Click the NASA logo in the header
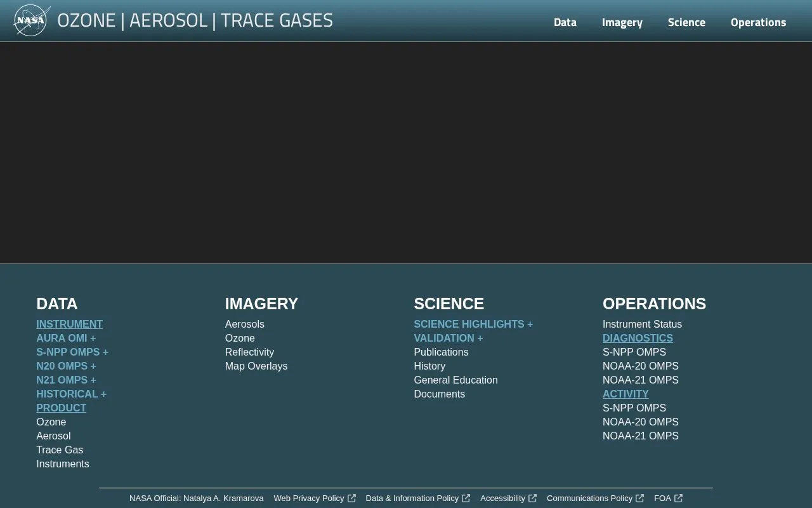Image resolution: width=812 pixels, height=508 pixels. click(32, 20)
